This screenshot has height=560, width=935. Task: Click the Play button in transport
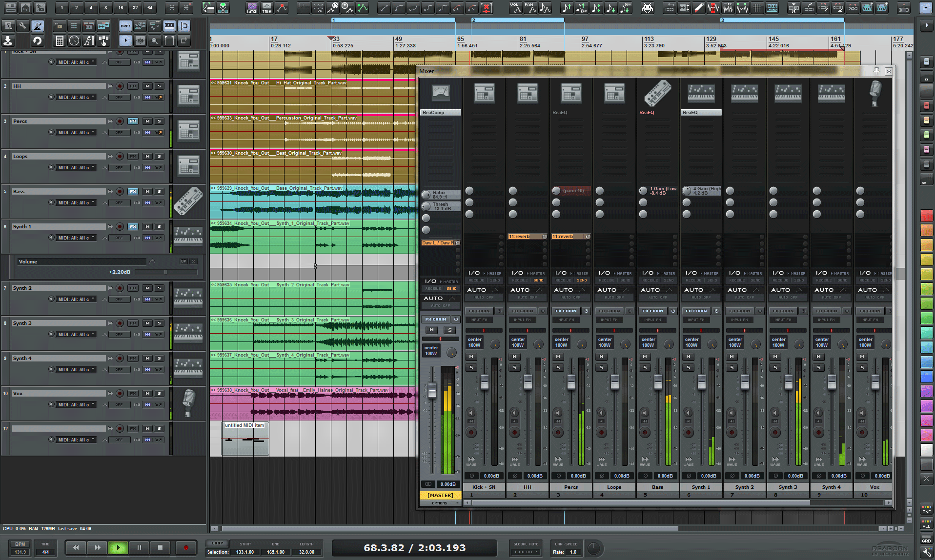(x=118, y=548)
